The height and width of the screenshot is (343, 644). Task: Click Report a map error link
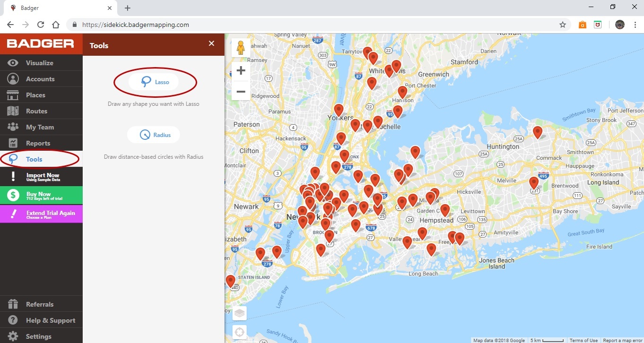point(622,340)
